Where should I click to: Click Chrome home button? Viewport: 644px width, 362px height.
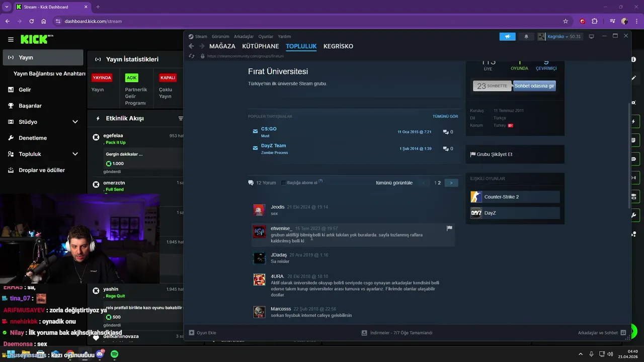[44, 21]
